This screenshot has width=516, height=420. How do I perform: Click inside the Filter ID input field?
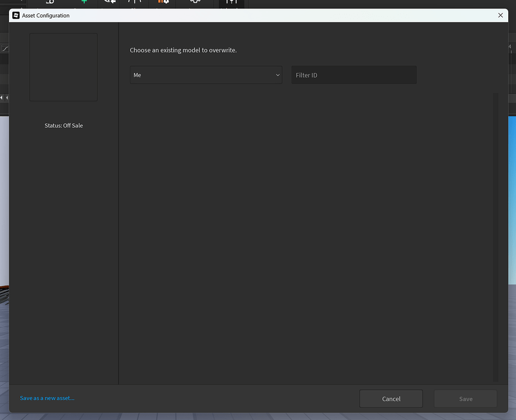(x=354, y=74)
